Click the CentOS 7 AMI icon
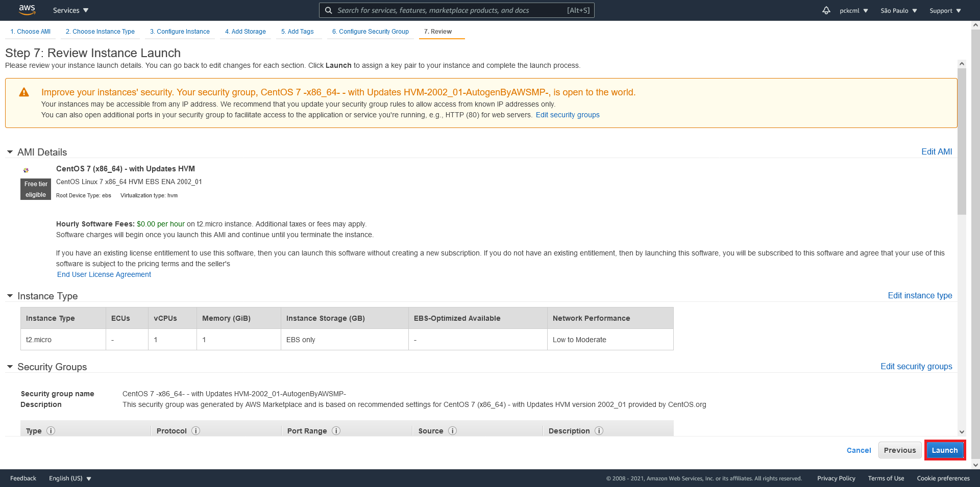Screen dimensions: 980x487 pos(26,170)
